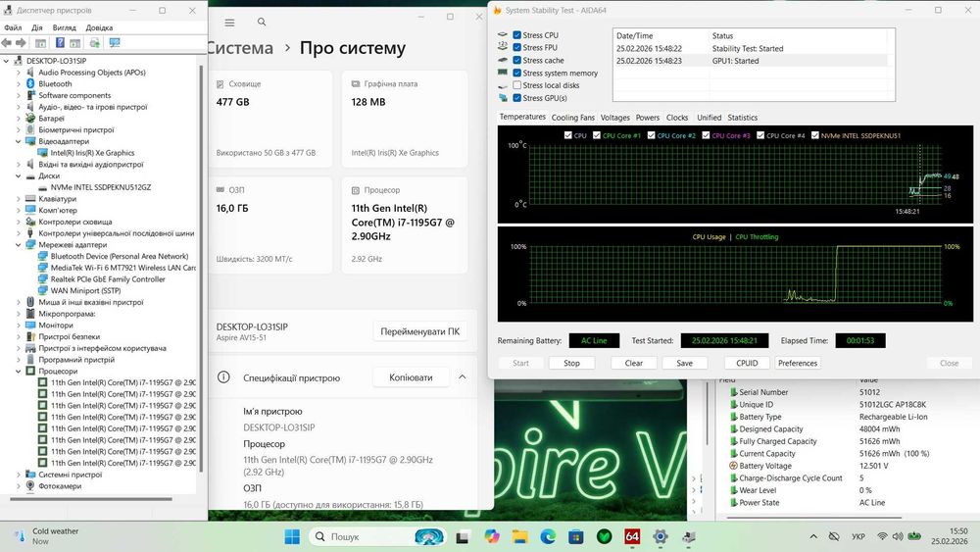Click the battery icon in system tray
The image size is (980, 552).
[914, 536]
